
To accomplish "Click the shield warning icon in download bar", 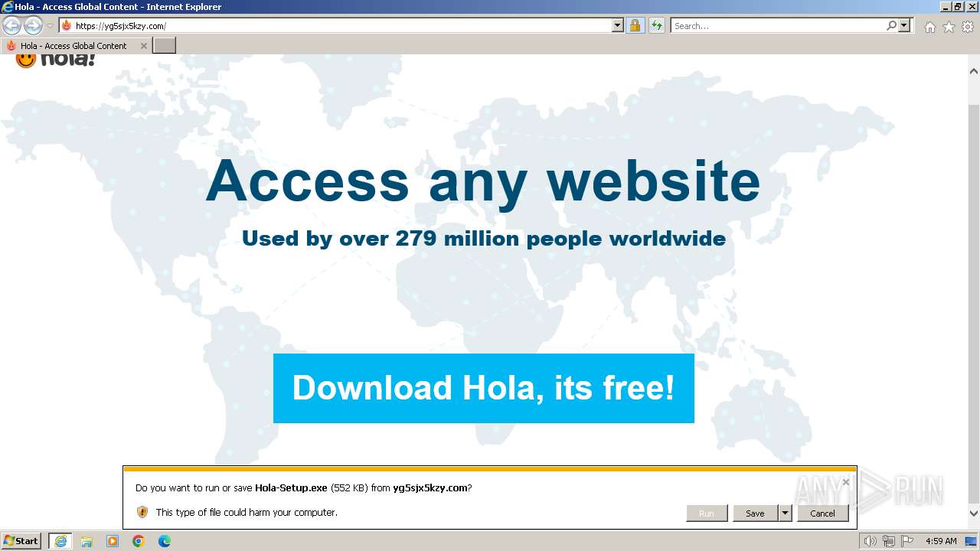I will [142, 512].
